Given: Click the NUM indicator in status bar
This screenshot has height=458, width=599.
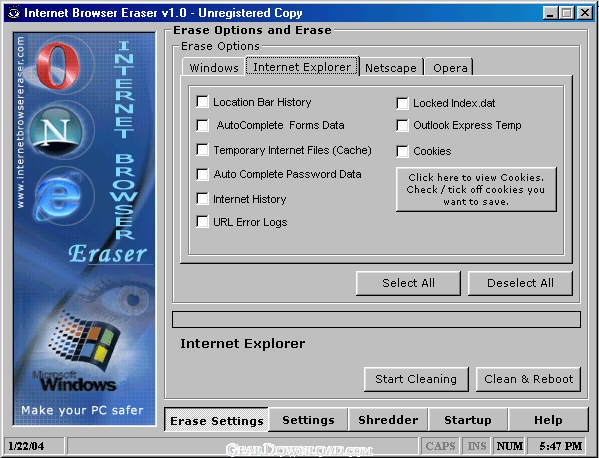Looking at the screenshot, I should pos(510,446).
